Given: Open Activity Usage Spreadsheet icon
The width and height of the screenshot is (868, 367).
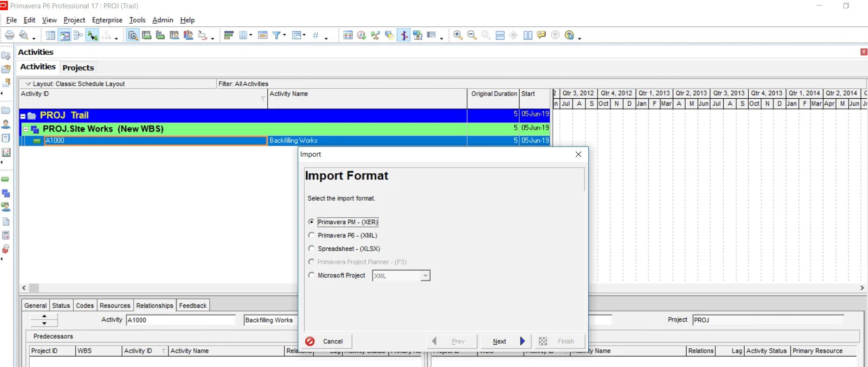Looking at the screenshot, I should coord(147,35).
